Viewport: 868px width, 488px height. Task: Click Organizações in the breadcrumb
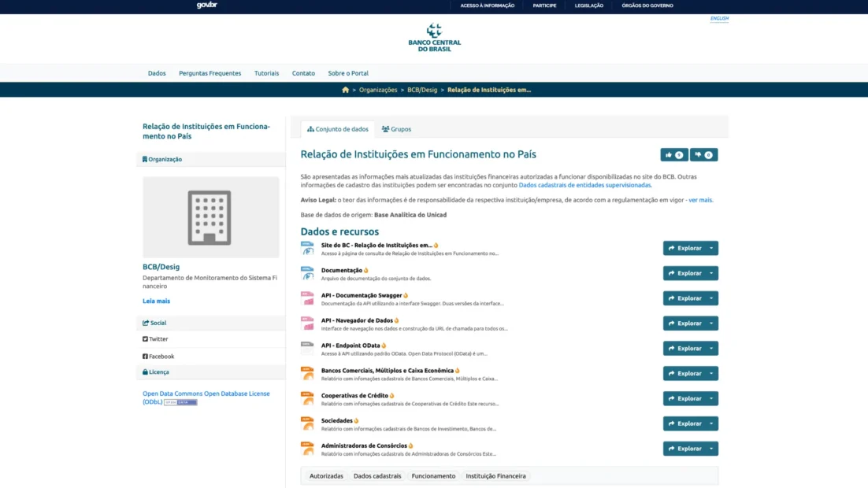[378, 90]
